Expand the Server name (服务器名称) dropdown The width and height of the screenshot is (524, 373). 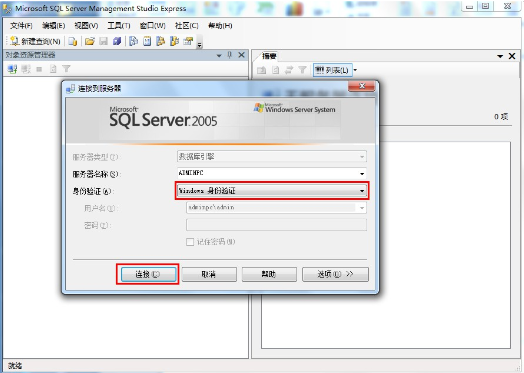[362, 173]
